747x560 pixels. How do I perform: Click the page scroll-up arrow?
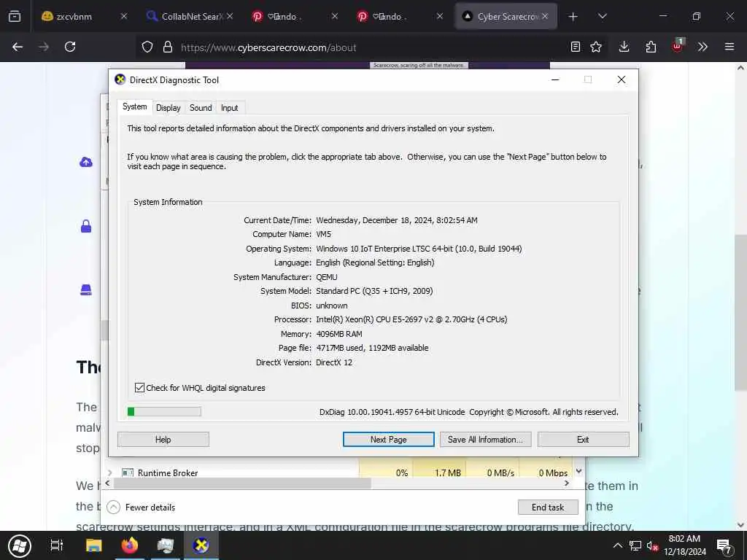pos(741,68)
